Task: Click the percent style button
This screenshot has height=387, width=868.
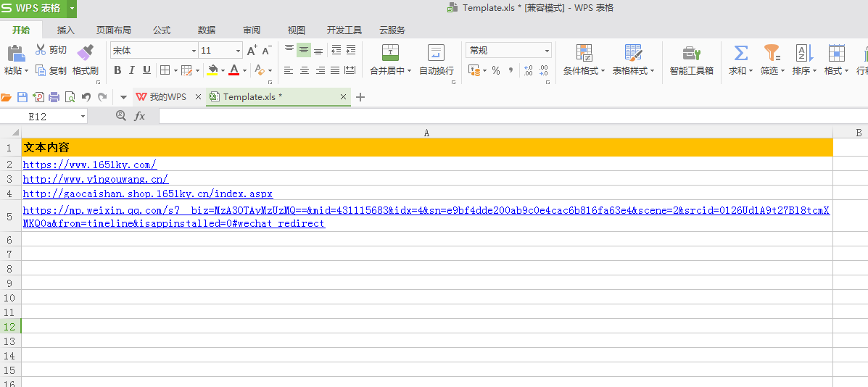Action: [x=496, y=70]
